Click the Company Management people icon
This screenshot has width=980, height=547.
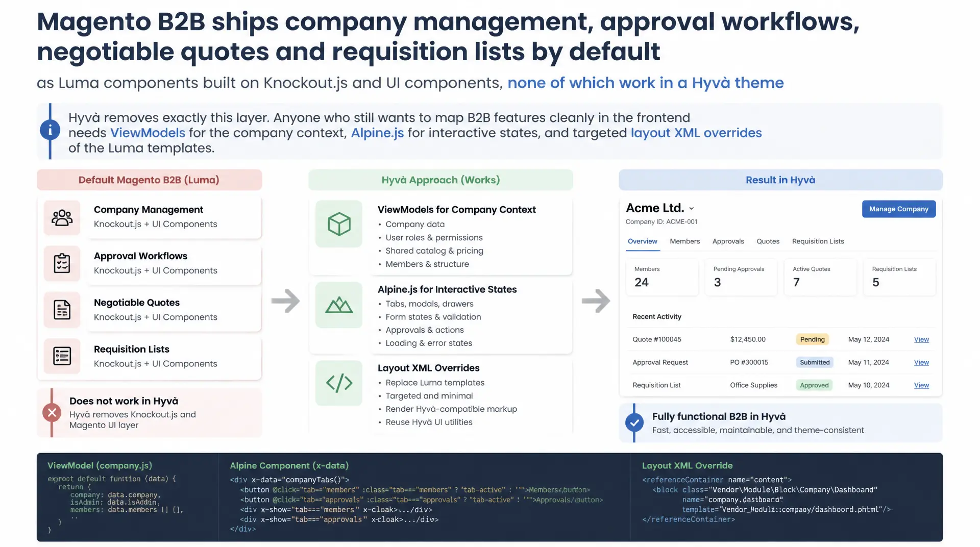(x=62, y=218)
